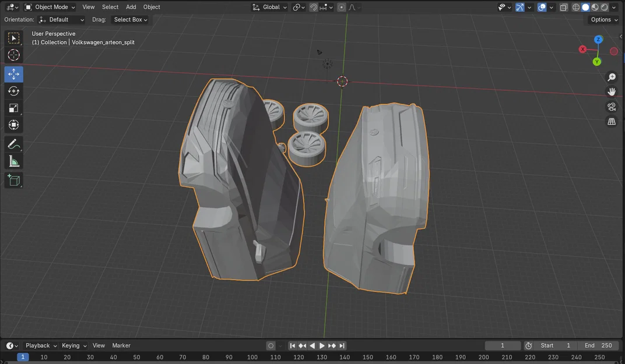
Task: Open the Object menu
Action: point(151,7)
